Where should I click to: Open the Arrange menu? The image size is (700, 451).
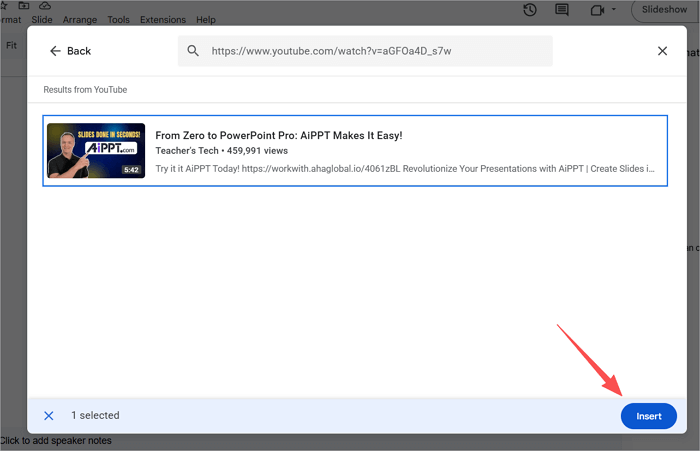[80, 20]
